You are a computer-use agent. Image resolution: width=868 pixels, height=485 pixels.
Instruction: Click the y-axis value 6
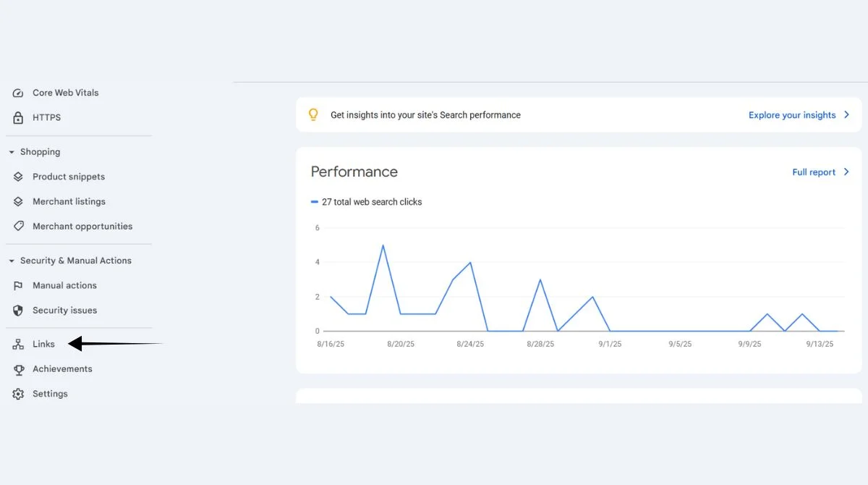click(x=317, y=227)
